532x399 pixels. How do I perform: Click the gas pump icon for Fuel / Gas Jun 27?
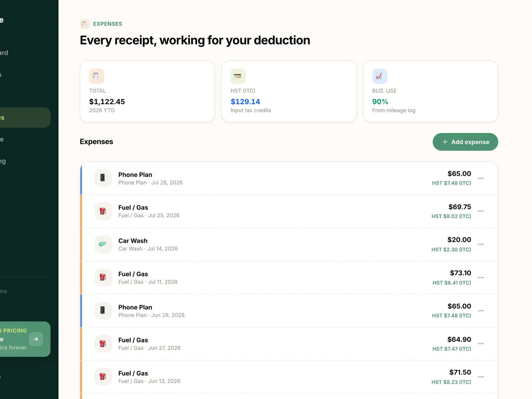[x=103, y=344]
